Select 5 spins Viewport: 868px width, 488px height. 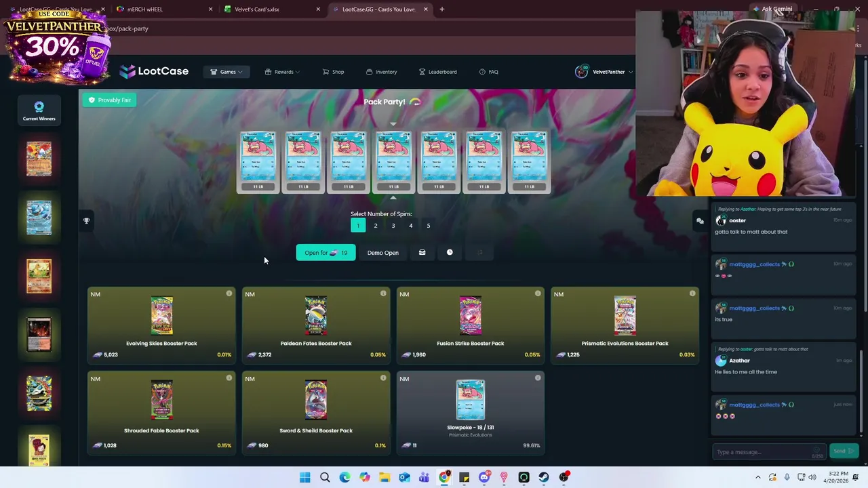[x=429, y=226]
